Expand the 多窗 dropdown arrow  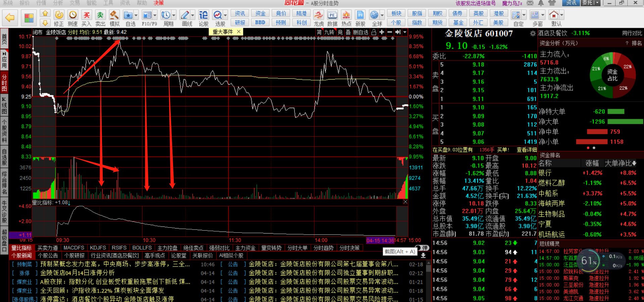[x=543, y=15]
